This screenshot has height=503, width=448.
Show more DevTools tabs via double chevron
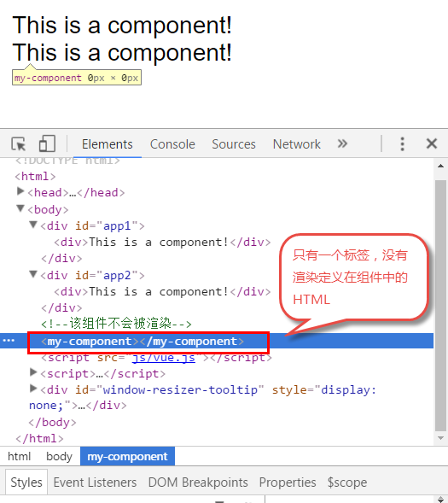tap(342, 143)
